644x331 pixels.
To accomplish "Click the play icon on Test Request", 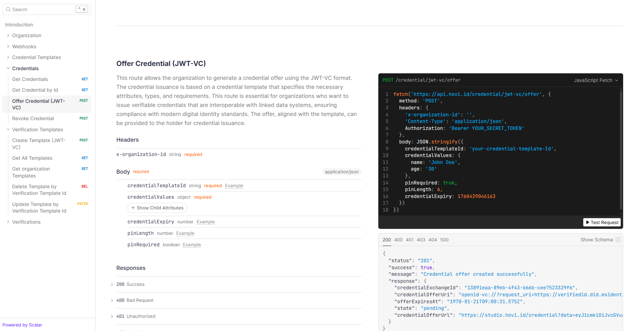I will pyautogui.click(x=587, y=222).
